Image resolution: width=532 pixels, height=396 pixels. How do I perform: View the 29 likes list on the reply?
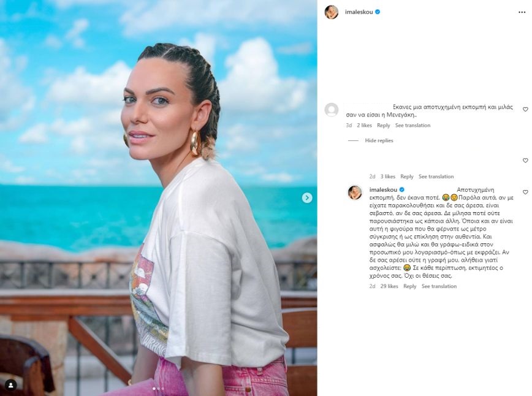coord(389,286)
